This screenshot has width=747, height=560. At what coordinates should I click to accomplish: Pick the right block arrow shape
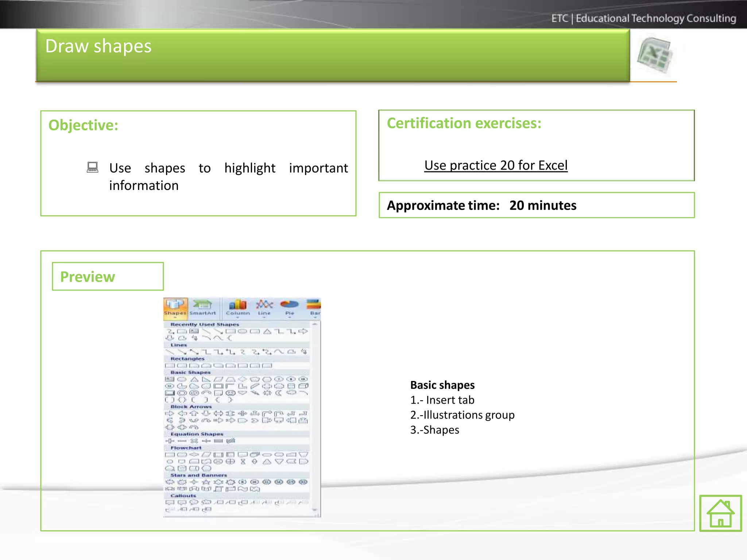pos(170,413)
